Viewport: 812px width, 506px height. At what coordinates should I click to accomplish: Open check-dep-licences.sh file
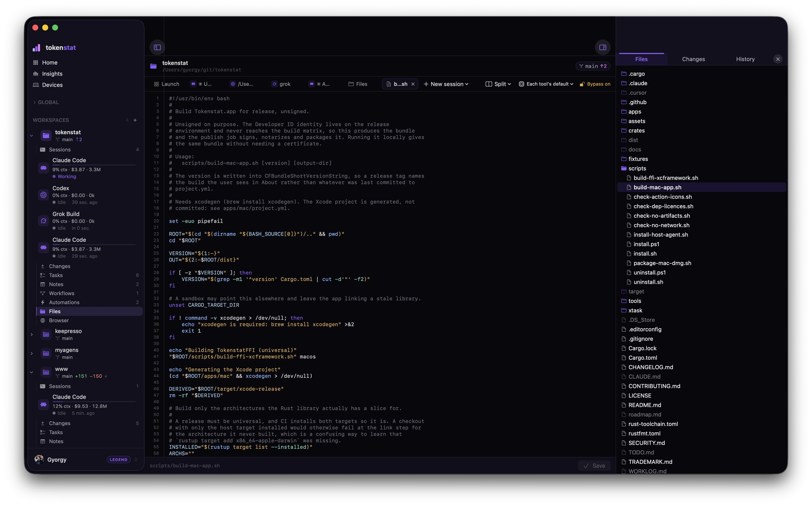click(x=702, y=206)
